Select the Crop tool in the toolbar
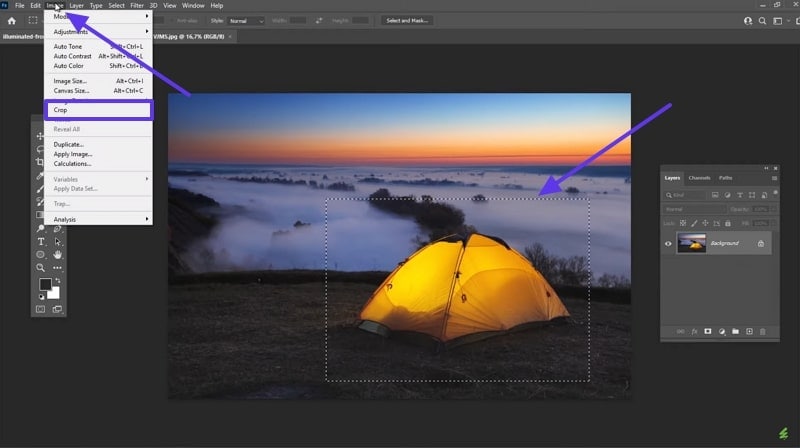This screenshot has width=800, height=448. click(x=40, y=162)
